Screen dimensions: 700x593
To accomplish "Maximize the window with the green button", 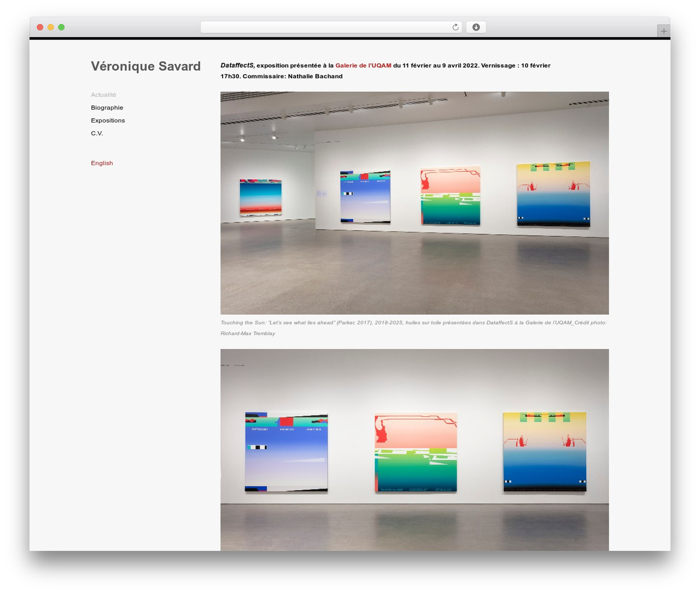I will click(x=61, y=27).
